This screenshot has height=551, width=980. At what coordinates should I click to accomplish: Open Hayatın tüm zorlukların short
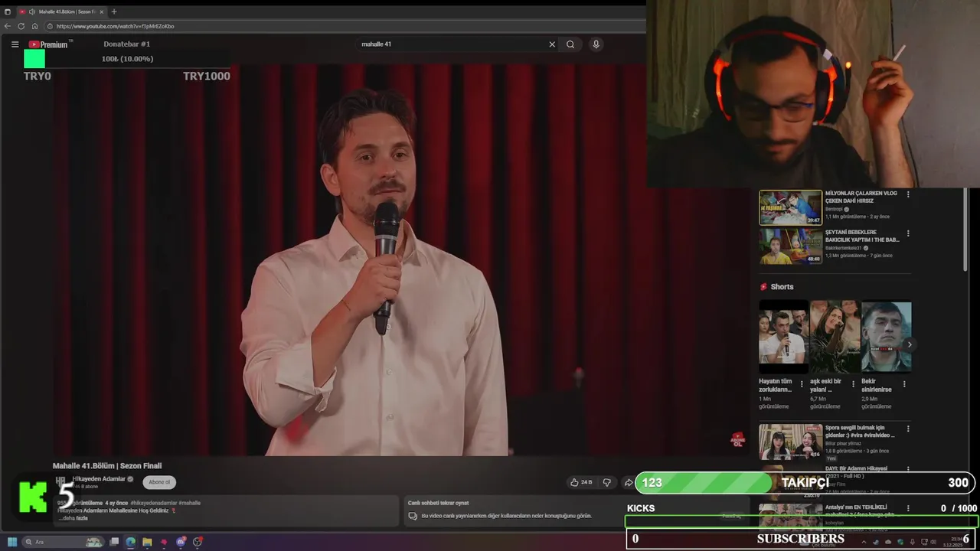coord(783,337)
